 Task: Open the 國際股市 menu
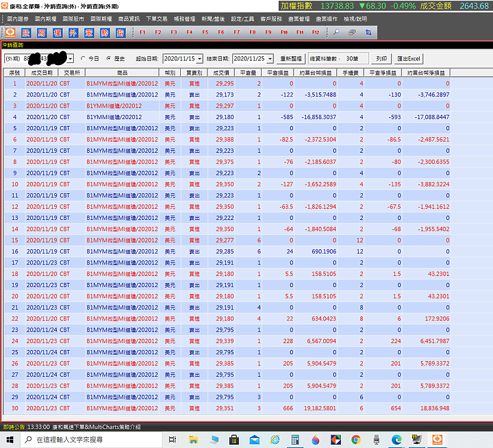(x=73, y=19)
